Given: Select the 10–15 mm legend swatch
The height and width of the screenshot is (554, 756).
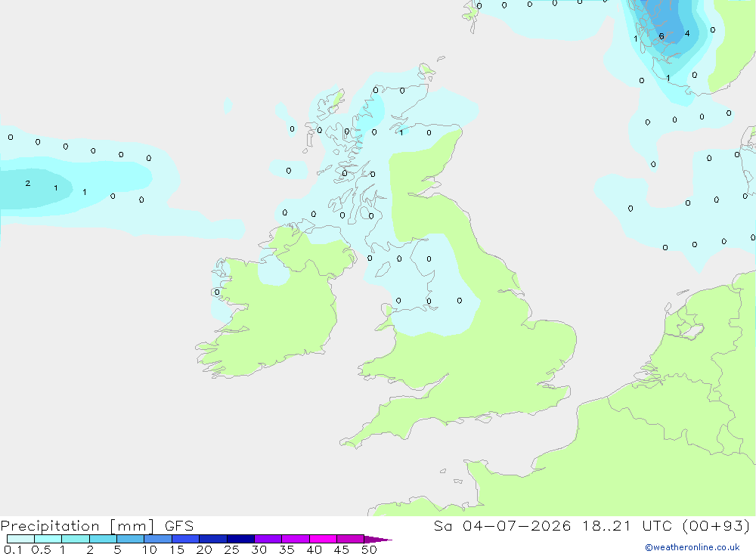Looking at the screenshot, I should 158,539.
